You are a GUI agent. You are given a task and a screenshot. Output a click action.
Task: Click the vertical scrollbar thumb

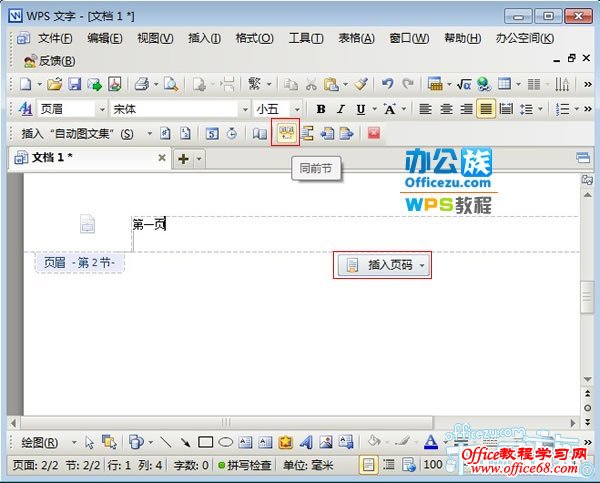click(587, 297)
